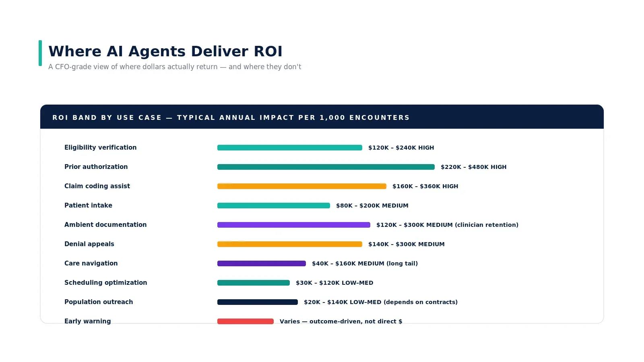Select the "$40K – $160K MEDIUM (long tail)" value
The image size is (644, 362).
pyautogui.click(x=365, y=263)
